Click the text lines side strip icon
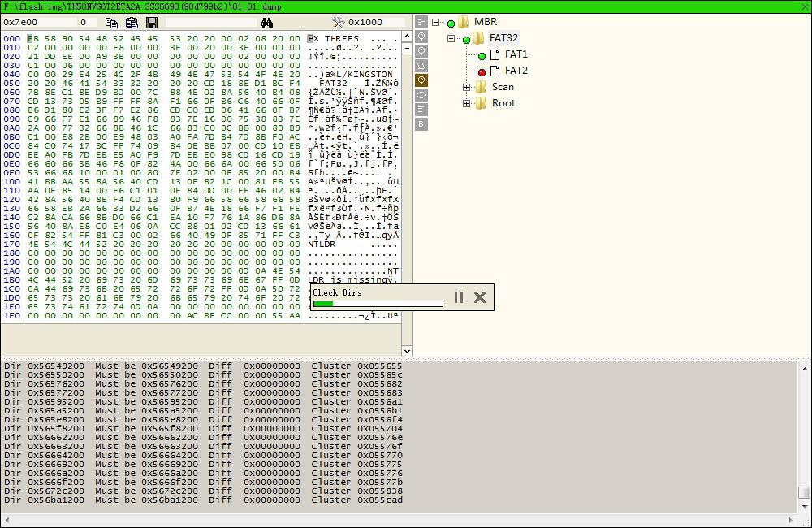The width and height of the screenshot is (812, 528). (x=421, y=110)
